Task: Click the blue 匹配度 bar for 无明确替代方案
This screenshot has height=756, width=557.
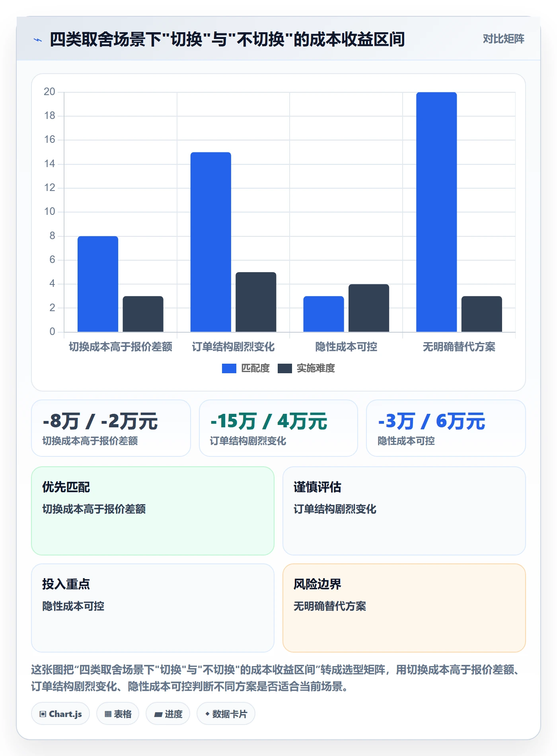Action: (x=436, y=212)
